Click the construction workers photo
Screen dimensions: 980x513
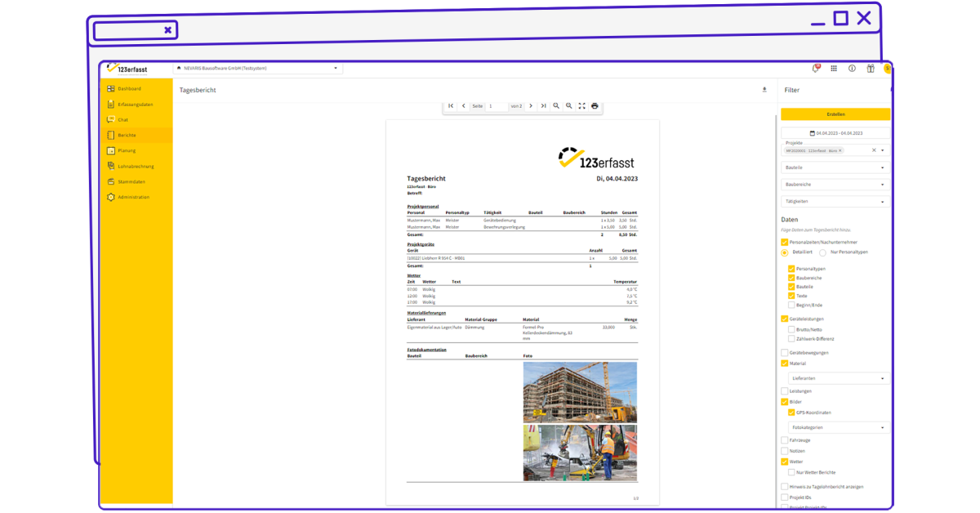580,453
